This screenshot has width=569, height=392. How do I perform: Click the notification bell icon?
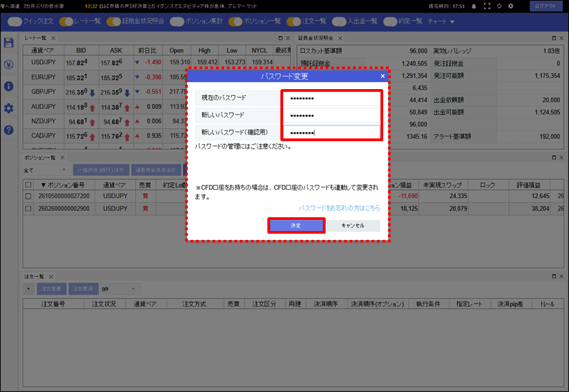474,6
